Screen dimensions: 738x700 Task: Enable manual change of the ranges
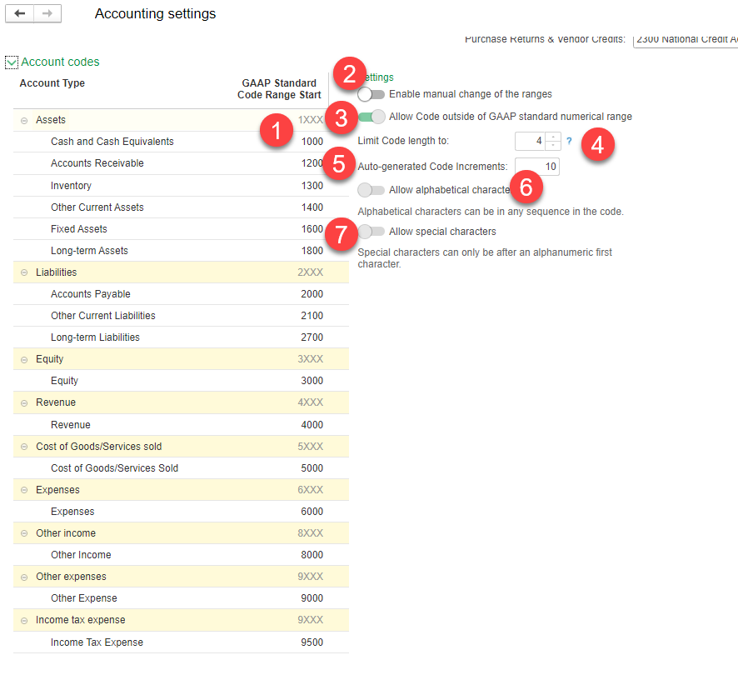(371, 94)
